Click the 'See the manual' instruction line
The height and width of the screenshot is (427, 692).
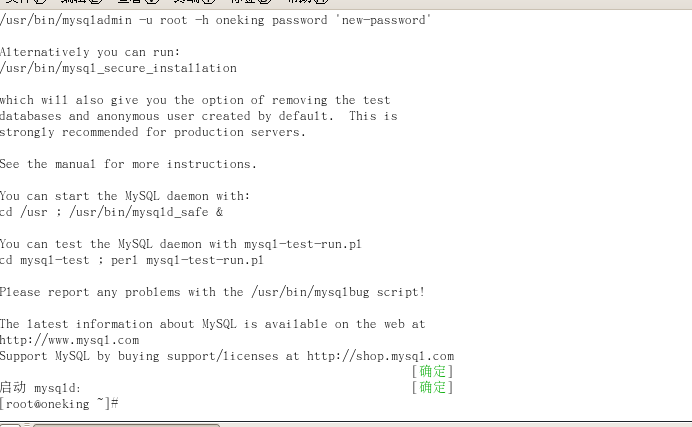tap(128, 164)
